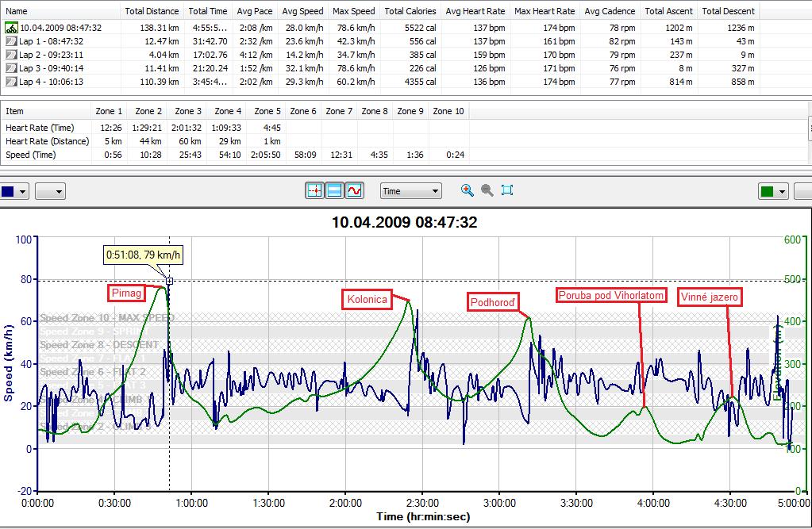Image resolution: width=812 pixels, height=529 pixels.
Task: Click the Kolonica marker label
Action: (x=367, y=299)
